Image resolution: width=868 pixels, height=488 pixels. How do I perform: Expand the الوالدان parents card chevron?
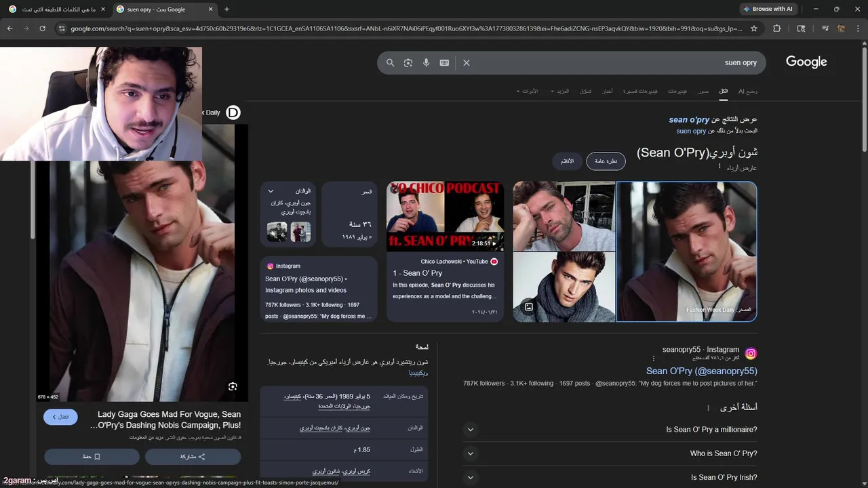(271, 192)
